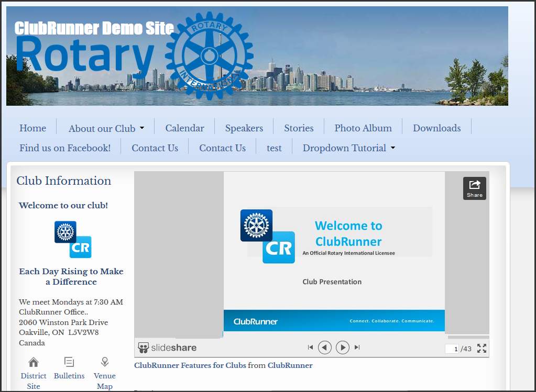The height and width of the screenshot is (392, 536).
Task: Open the first Contact Us menu item
Action: pyautogui.click(x=155, y=148)
